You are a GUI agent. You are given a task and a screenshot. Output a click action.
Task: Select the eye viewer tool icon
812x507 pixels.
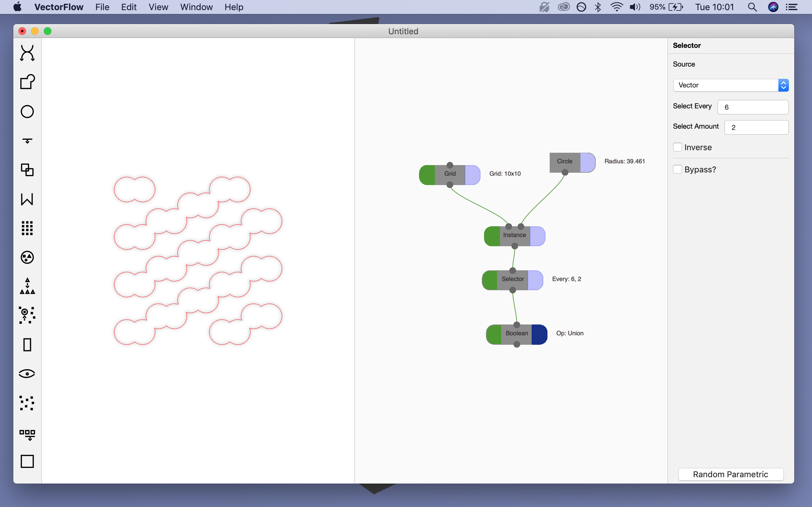[x=27, y=374]
